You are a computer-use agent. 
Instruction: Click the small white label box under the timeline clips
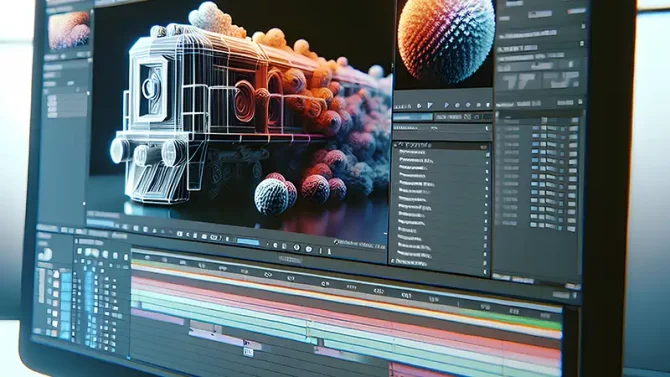click(x=248, y=352)
